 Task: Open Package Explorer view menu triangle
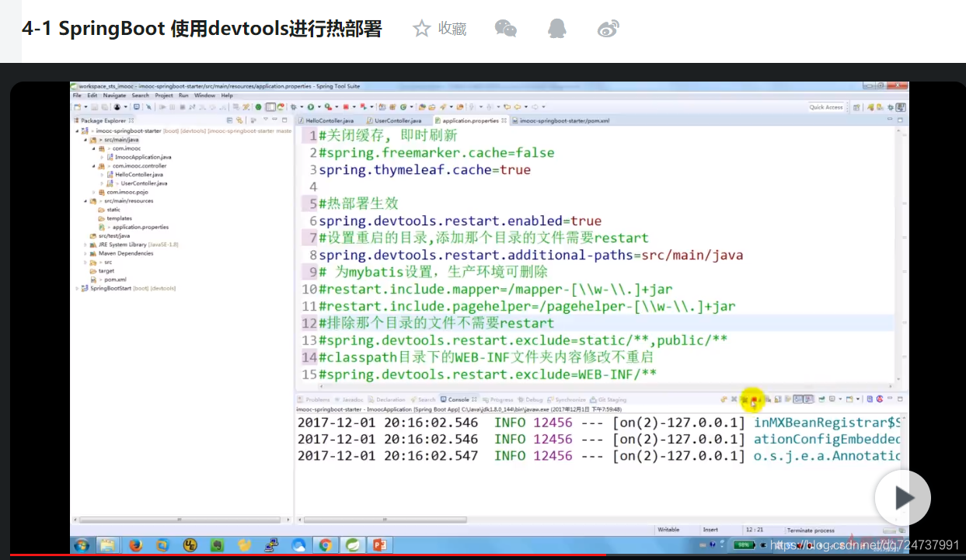[x=265, y=120]
